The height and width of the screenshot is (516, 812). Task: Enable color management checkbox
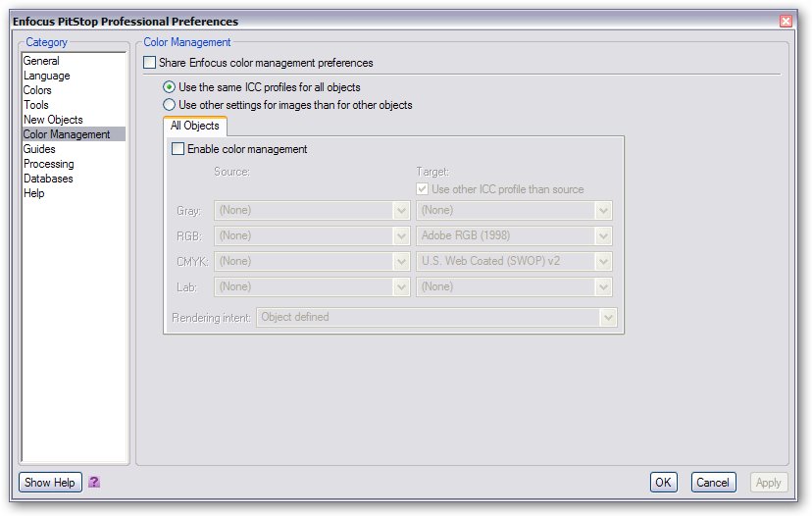(178, 149)
